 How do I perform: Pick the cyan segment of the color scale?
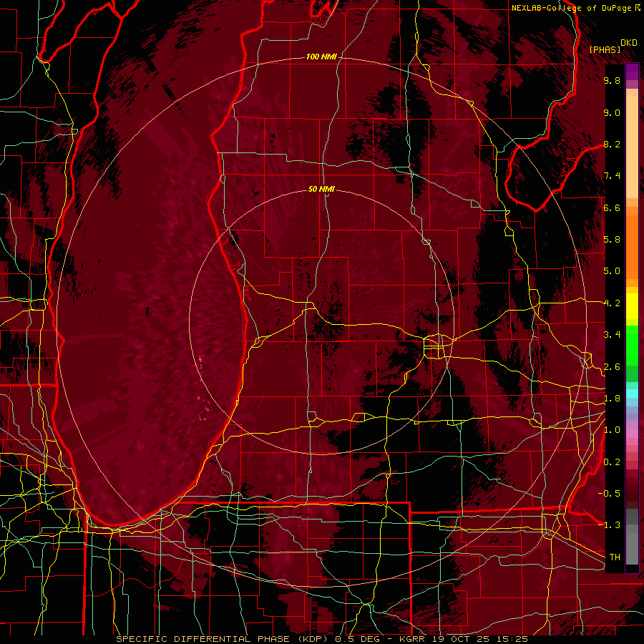632,394
